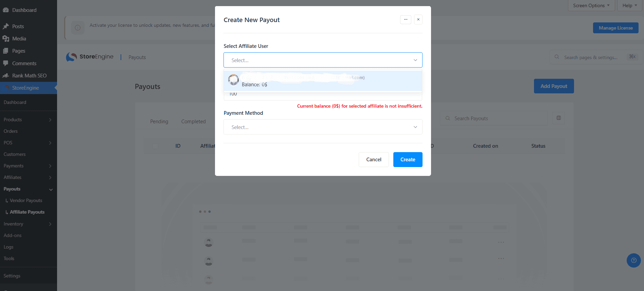
Task: Select the affiliate option with Balance 0$
Action: [323, 81]
